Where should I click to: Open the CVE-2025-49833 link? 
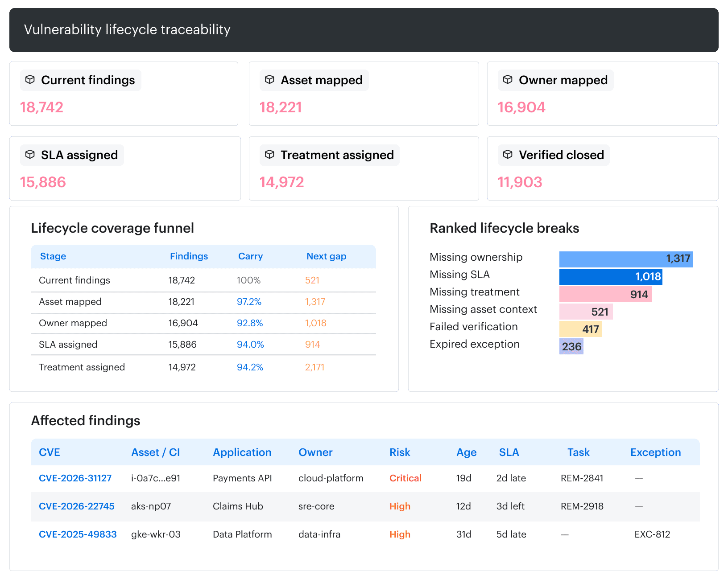pos(78,534)
